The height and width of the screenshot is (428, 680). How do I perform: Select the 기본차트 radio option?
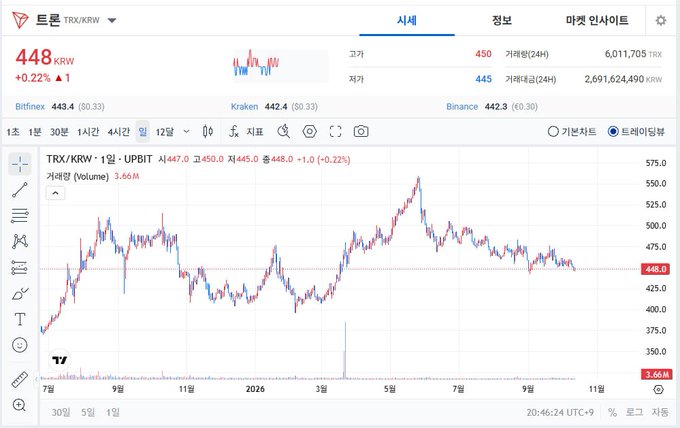coord(572,131)
